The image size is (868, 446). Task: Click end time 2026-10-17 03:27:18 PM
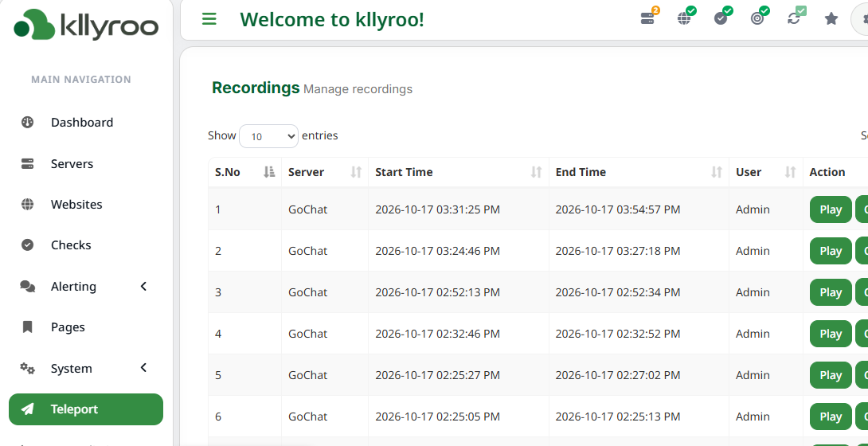[x=618, y=251]
